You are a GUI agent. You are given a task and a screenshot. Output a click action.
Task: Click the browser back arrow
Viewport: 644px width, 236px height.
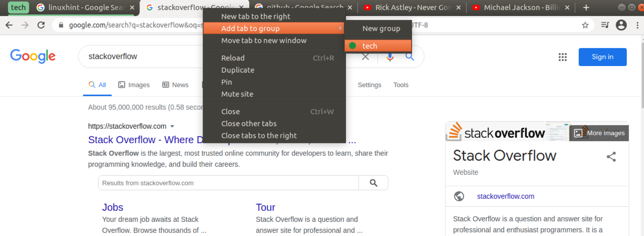pyautogui.click(x=9, y=25)
